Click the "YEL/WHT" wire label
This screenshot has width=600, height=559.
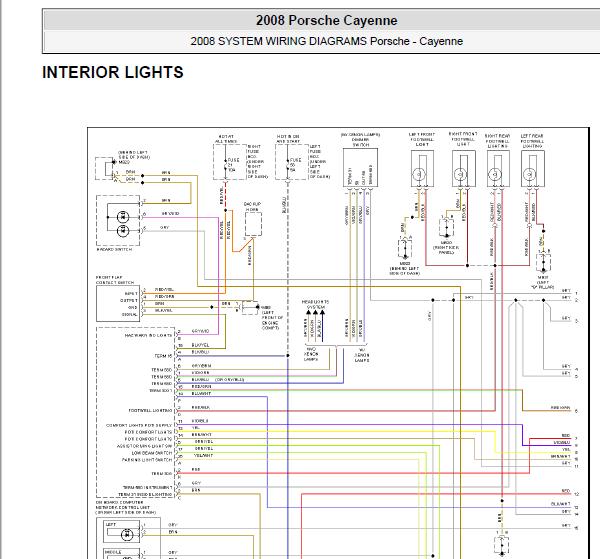[203, 455]
